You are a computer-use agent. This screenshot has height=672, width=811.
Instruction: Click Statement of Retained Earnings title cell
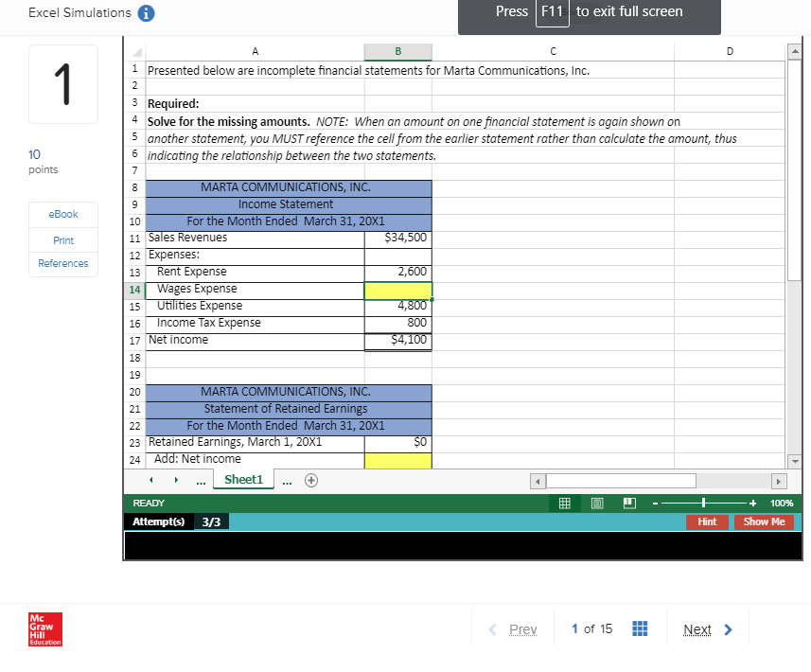(x=289, y=409)
